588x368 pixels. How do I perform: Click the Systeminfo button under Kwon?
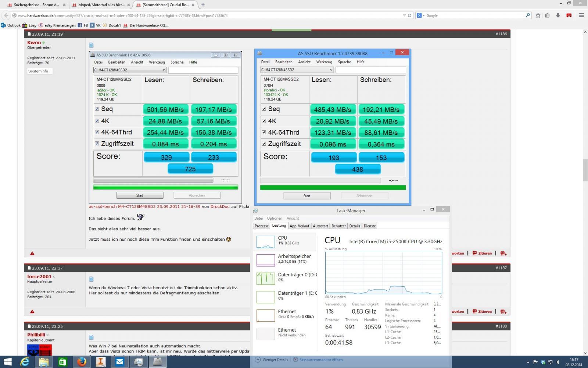pyautogui.click(x=40, y=71)
